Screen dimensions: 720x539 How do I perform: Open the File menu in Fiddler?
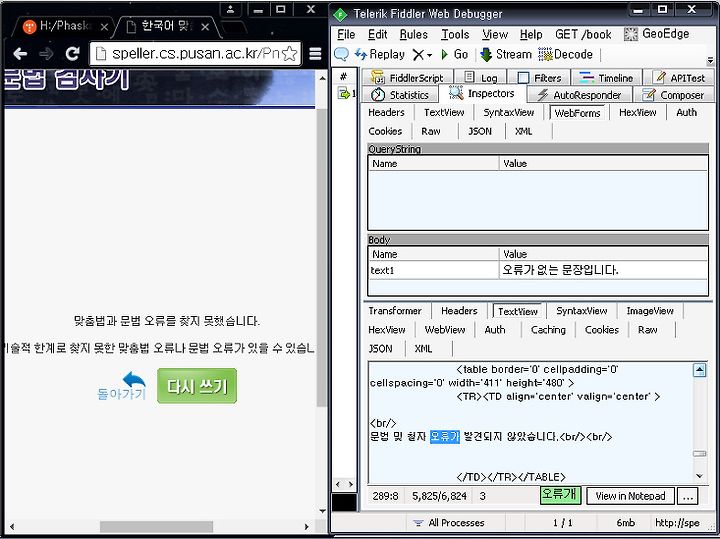point(346,34)
